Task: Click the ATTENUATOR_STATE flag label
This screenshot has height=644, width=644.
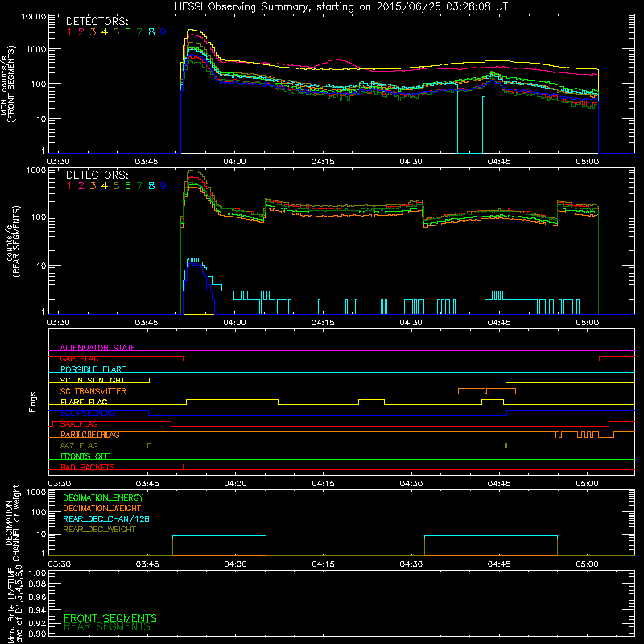Action: [x=97, y=348]
